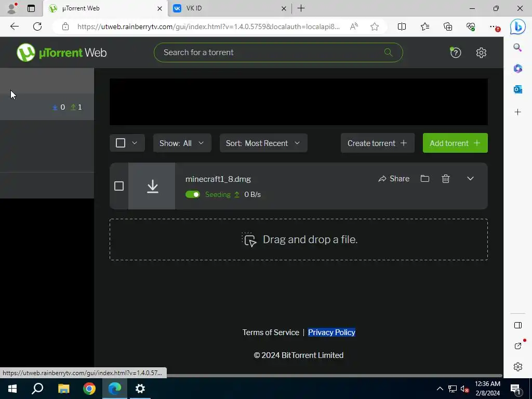
Task: Open the tab actions menu icon
Action: [x=31, y=8]
